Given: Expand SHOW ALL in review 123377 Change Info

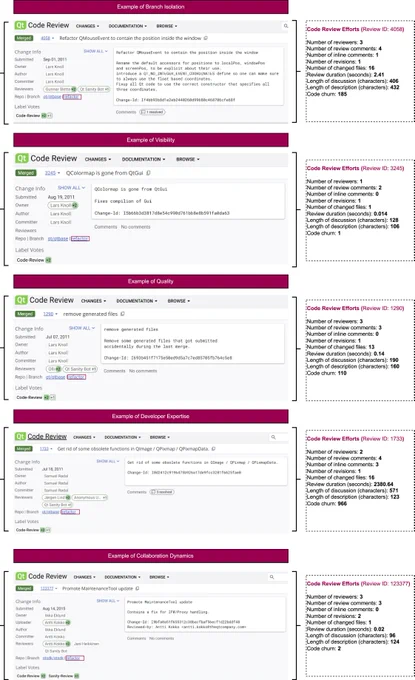Looking at the screenshot, I should click(x=108, y=601).
